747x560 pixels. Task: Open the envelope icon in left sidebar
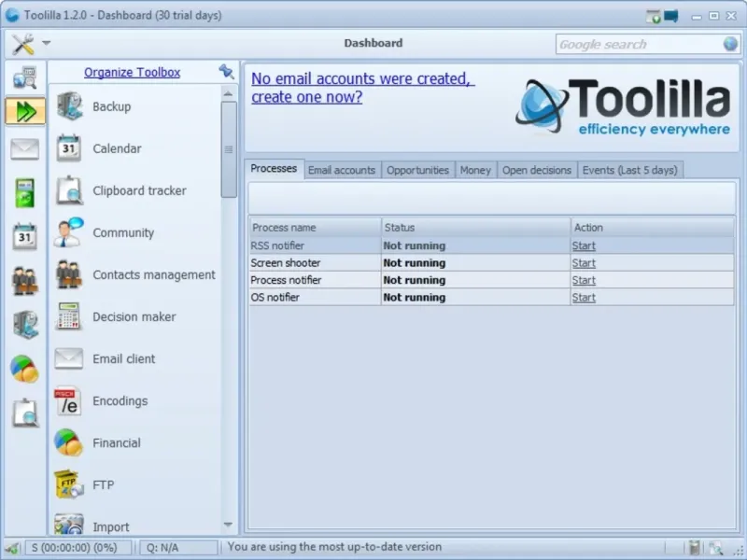(x=25, y=149)
